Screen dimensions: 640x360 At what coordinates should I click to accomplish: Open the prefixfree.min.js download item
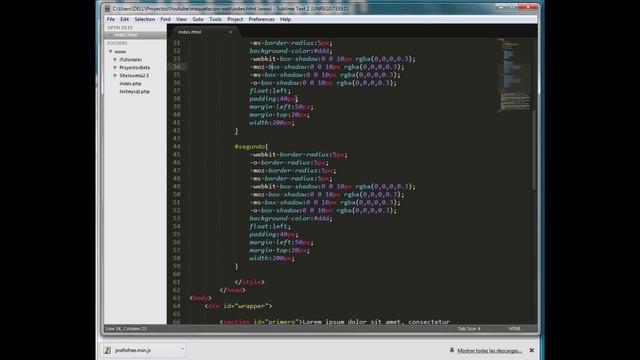click(x=143, y=350)
